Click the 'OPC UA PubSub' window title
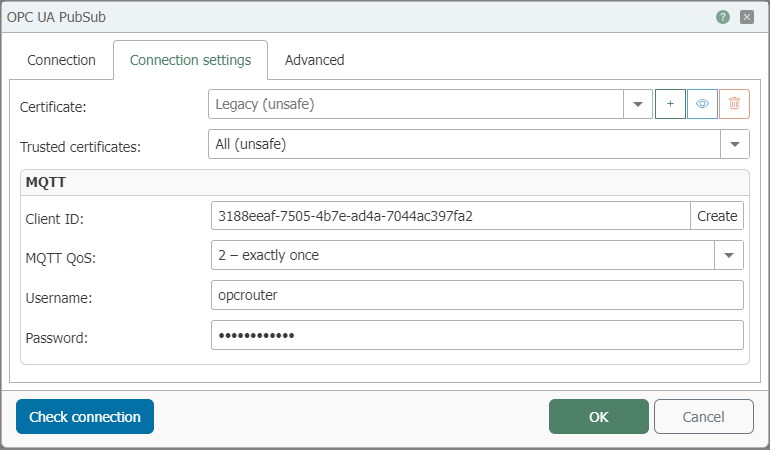Viewport: 770px width, 450px height. (x=56, y=17)
